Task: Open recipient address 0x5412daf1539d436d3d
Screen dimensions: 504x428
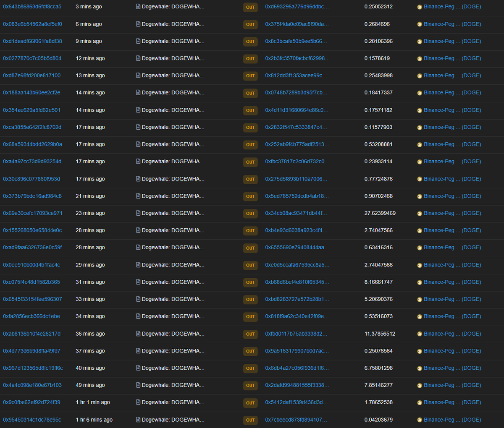Action: coord(296,402)
